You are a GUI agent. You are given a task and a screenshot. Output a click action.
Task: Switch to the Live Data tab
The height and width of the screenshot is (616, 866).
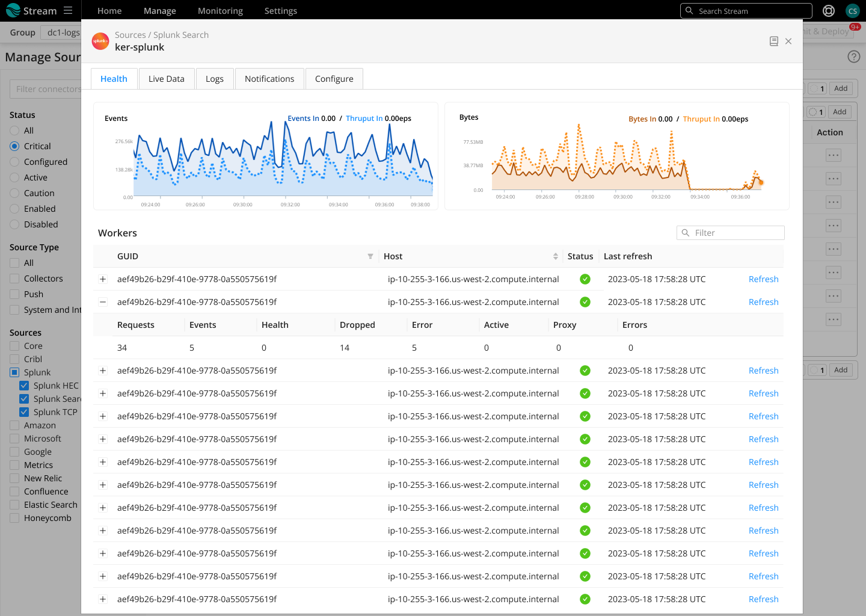pyautogui.click(x=166, y=79)
